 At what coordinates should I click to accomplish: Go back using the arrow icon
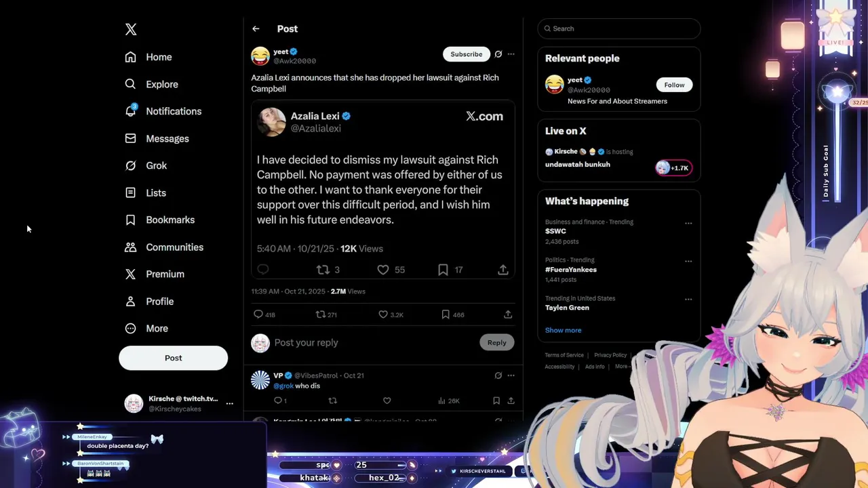pyautogui.click(x=256, y=28)
